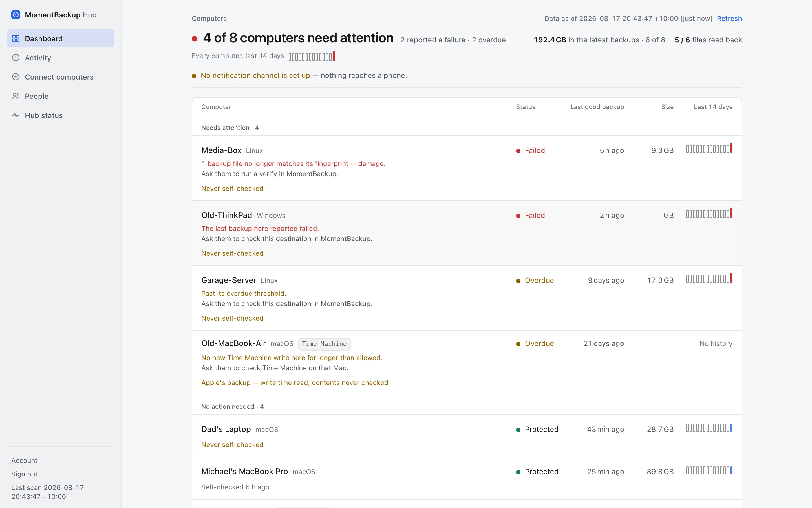
Task: Click the '192.4 GB in the latest backups' stat
Action: 599,40
